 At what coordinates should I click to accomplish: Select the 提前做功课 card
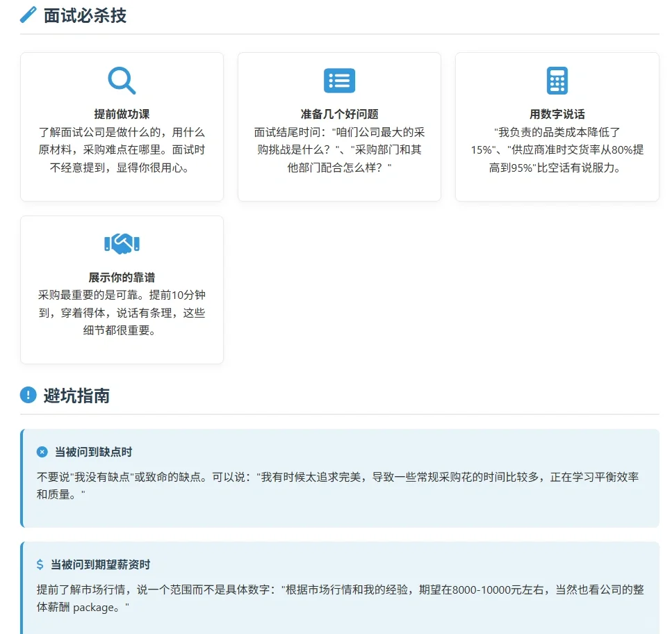click(121, 127)
